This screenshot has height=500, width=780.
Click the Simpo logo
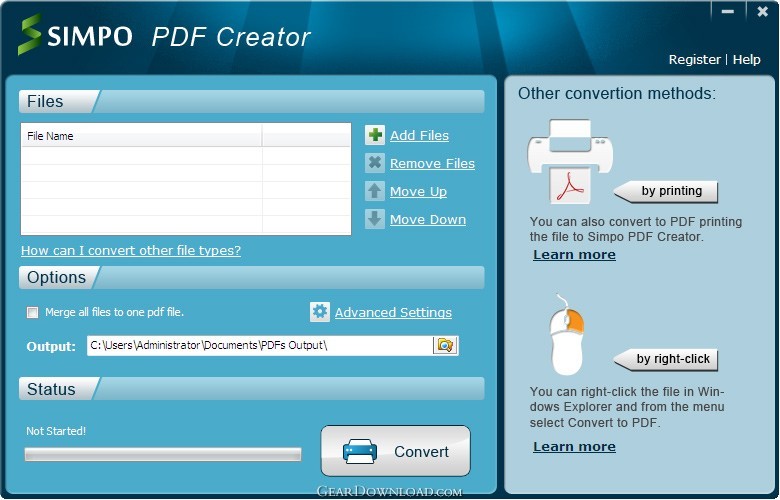coord(75,35)
